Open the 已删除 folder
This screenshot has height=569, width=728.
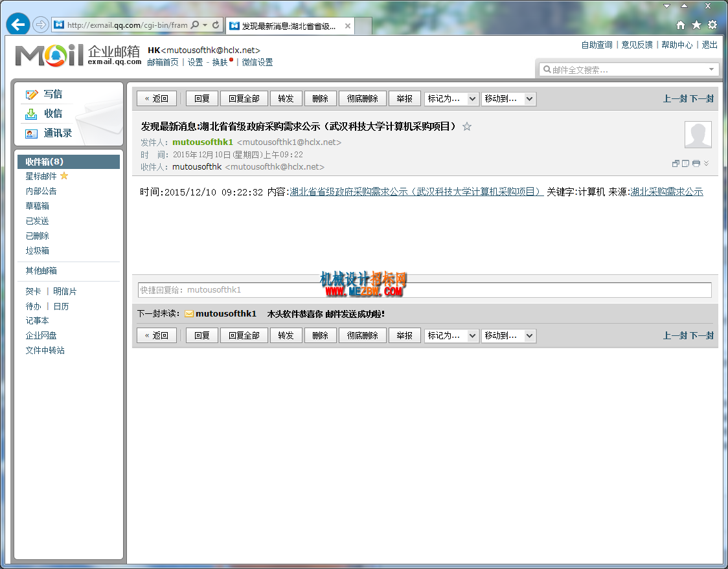tap(37, 236)
